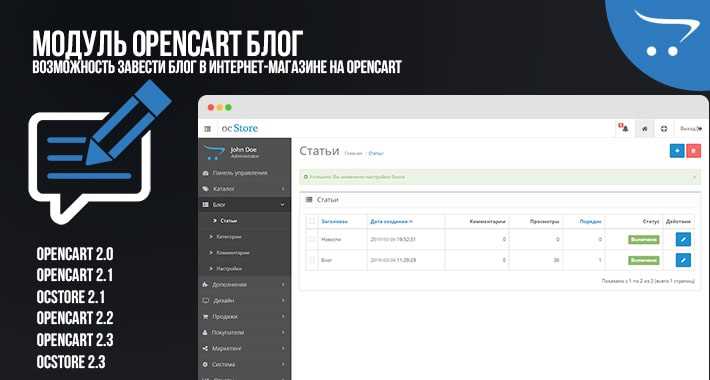This screenshot has width=710, height=380.
Task: Edit the Новости article with pencil icon
Action: point(683,239)
